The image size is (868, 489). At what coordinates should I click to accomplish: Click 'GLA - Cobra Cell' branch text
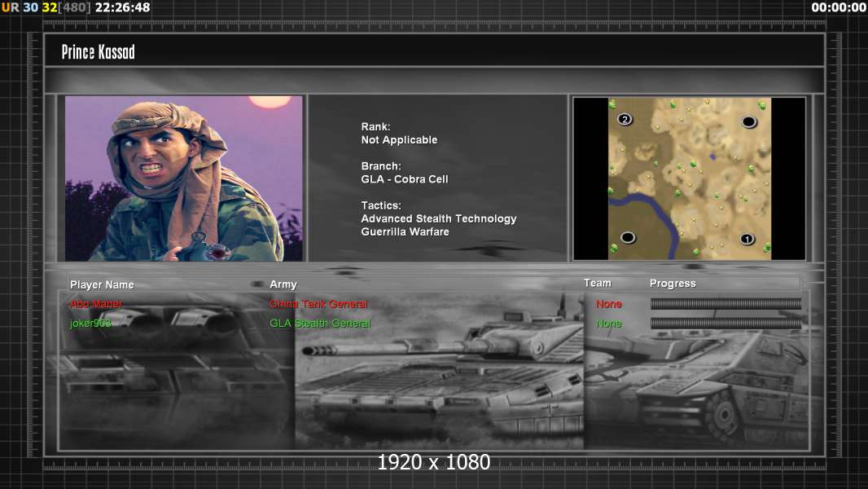405,179
